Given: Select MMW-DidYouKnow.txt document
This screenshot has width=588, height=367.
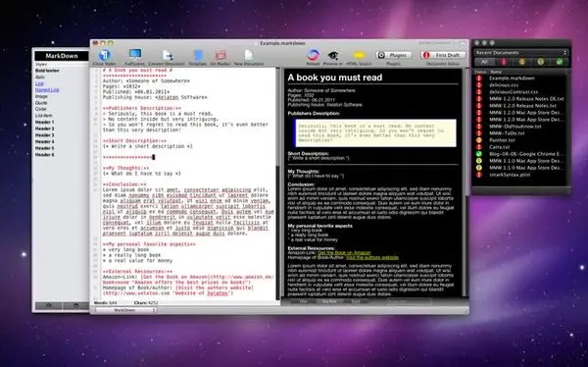Looking at the screenshot, I should pos(515,127).
